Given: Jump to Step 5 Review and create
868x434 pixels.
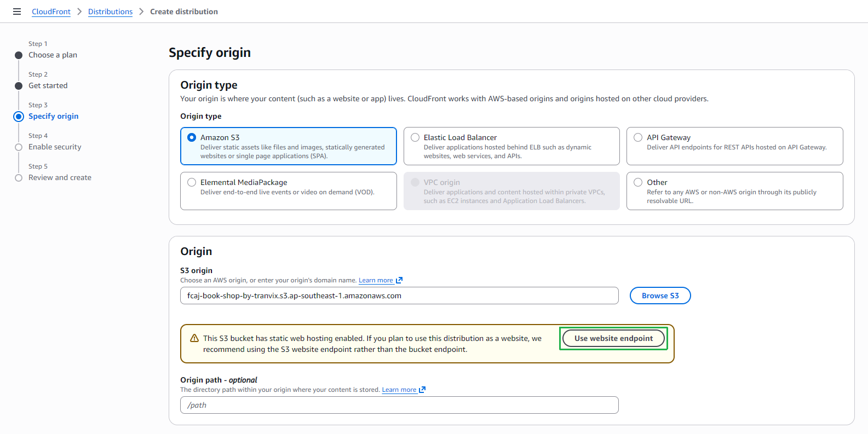Looking at the screenshot, I should (x=60, y=177).
